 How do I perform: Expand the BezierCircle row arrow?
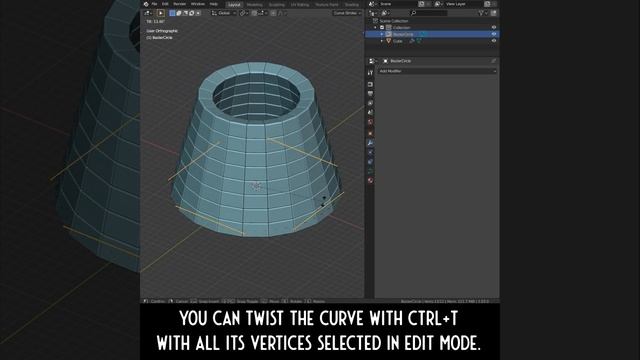pos(382,34)
